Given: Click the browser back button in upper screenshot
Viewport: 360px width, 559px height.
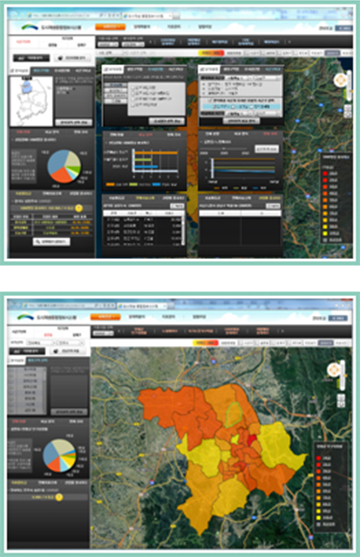Looking at the screenshot, I should 14,16.
